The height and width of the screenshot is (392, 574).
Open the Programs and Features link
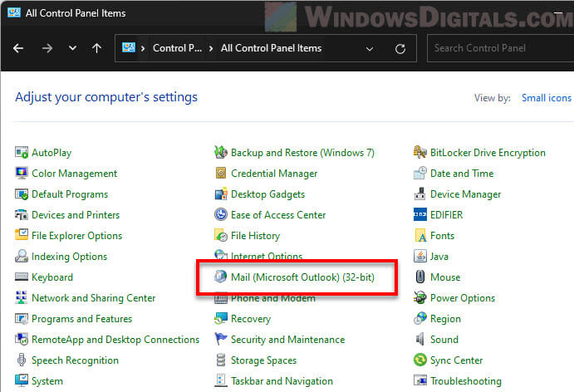click(81, 319)
